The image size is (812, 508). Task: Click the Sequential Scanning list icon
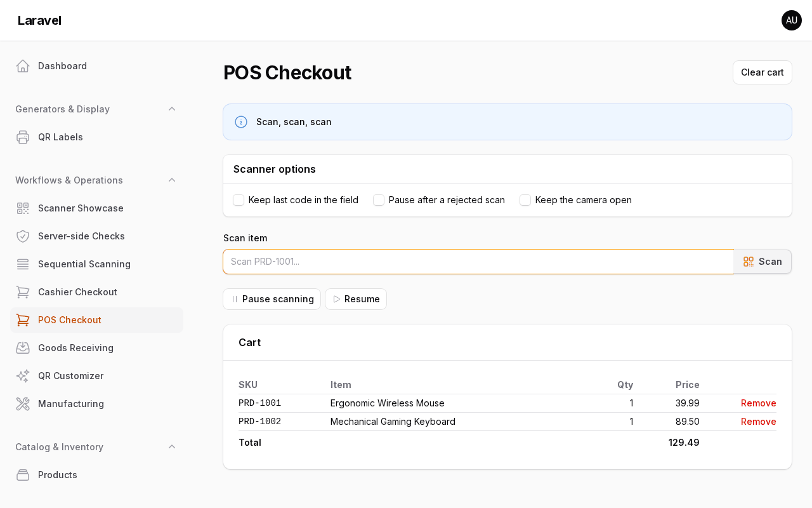click(x=23, y=264)
